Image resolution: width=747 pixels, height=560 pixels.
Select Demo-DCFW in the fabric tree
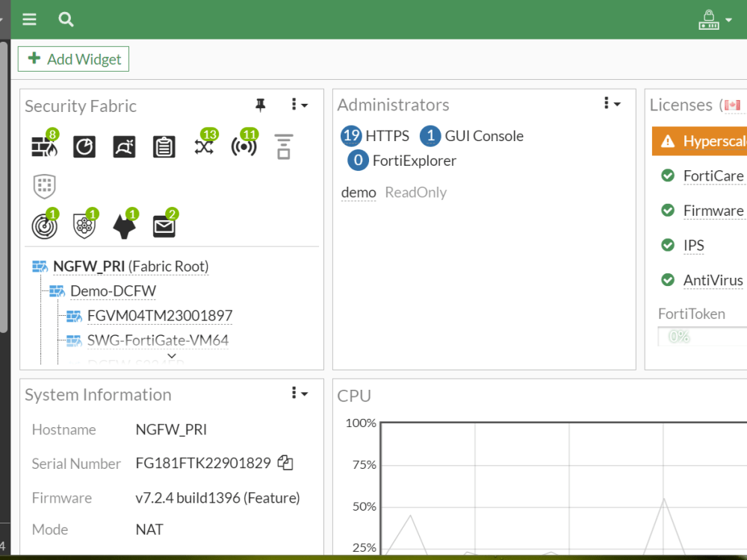pyautogui.click(x=113, y=291)
